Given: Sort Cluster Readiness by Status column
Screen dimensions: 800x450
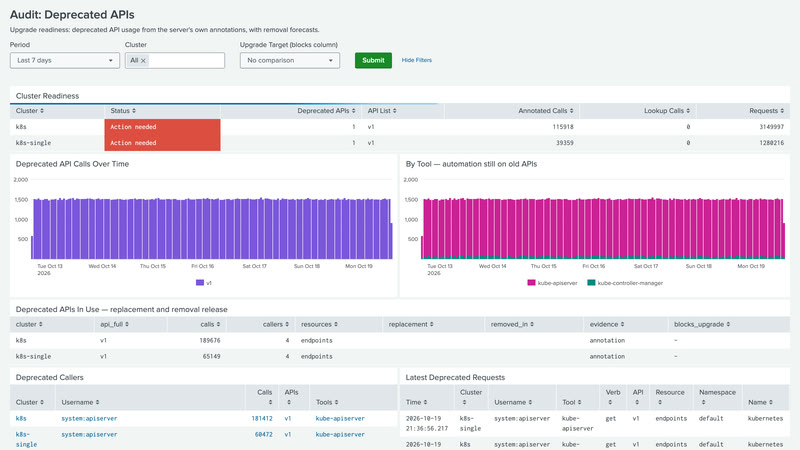Looking at the screenshot, I should coord(123,111).
